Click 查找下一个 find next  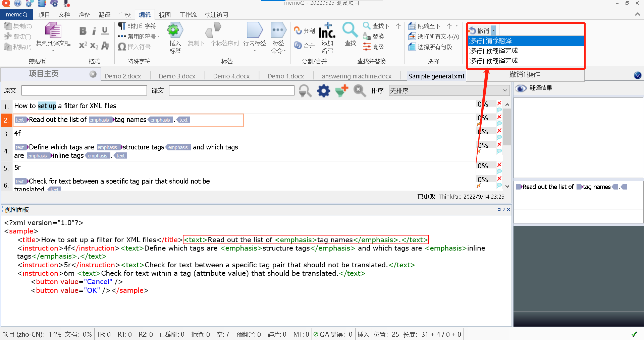click(x=382, y=26)
